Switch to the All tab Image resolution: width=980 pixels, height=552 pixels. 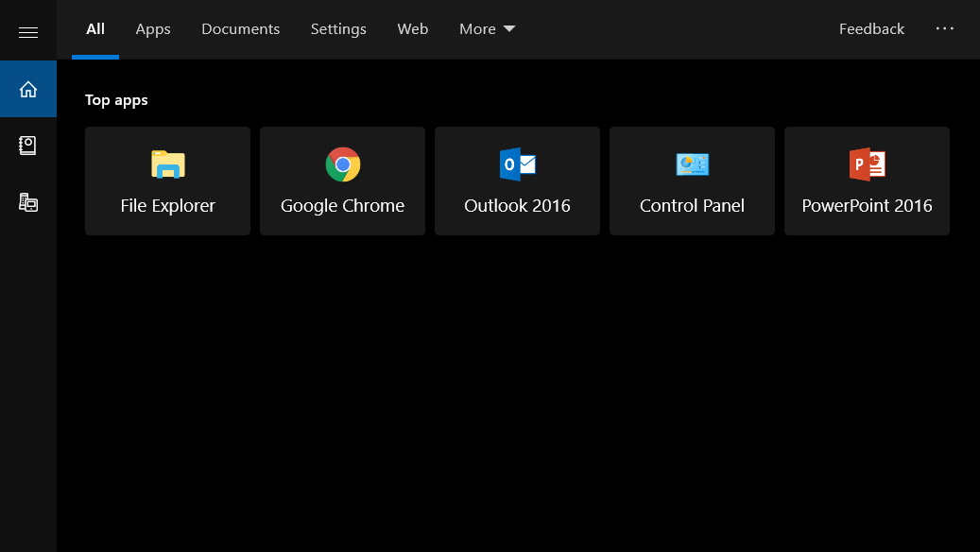pyautogui.click(x=95, y=29)
